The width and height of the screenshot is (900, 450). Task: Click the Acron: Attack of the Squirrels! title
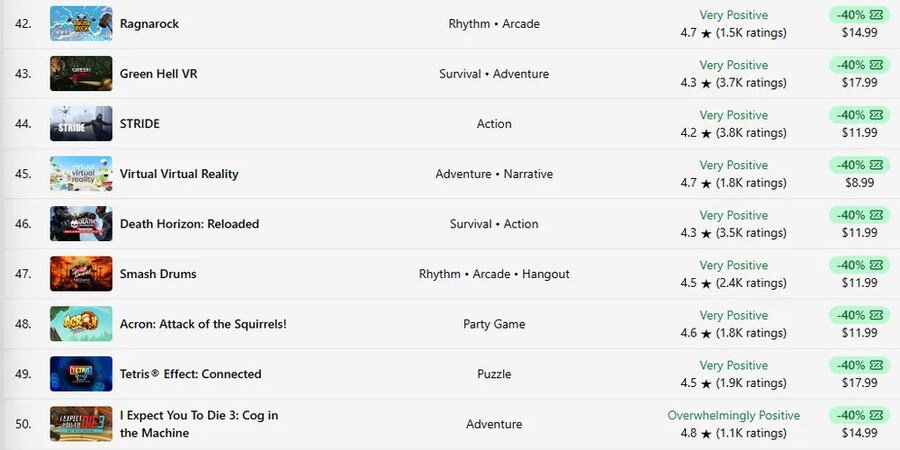pos(203,324)
